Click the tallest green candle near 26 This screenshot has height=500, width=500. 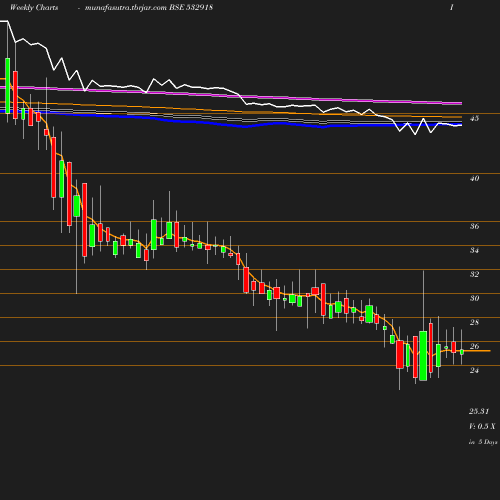tap(423, 356)
